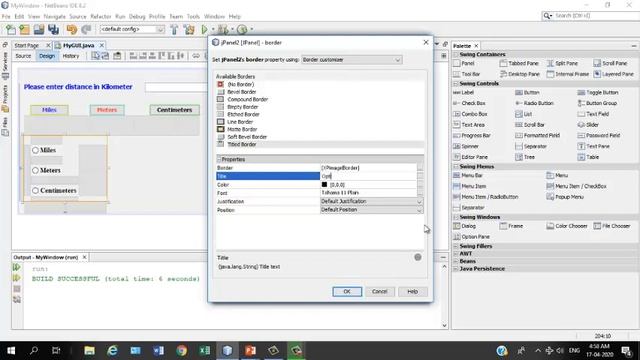This screenshot has width=640, height=360.
Task: Click the green Run Project icon
Action: click(204, 29)
